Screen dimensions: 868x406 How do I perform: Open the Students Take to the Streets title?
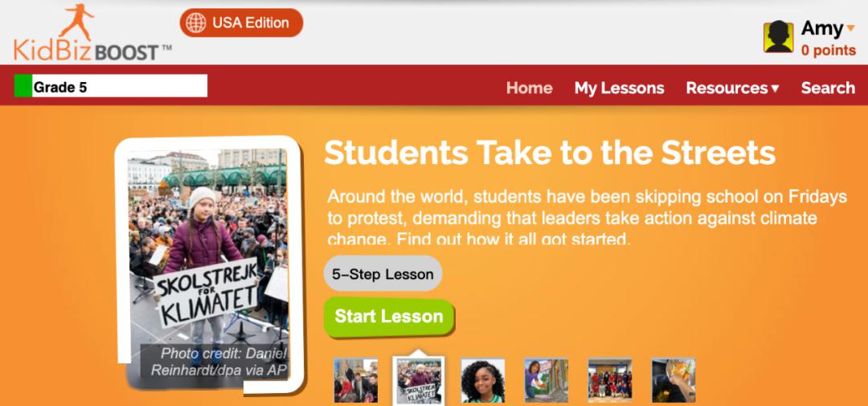tap(549, 152)
